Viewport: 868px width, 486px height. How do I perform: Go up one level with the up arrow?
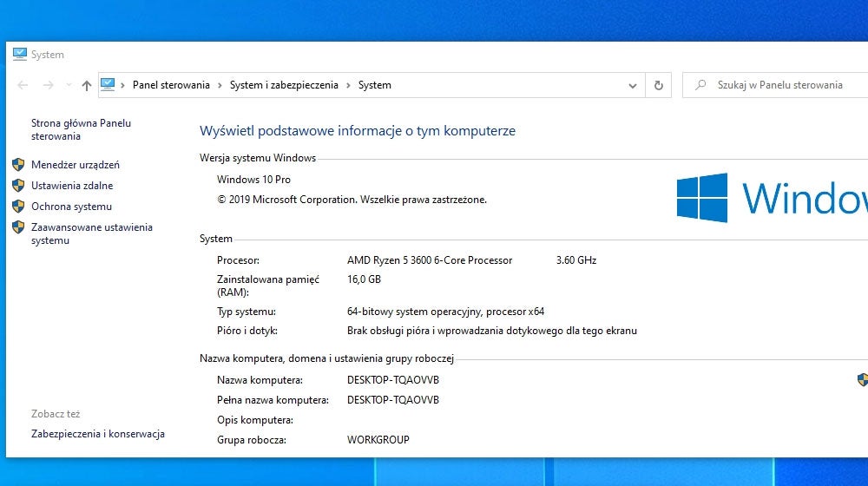click(x=86, y=85)
